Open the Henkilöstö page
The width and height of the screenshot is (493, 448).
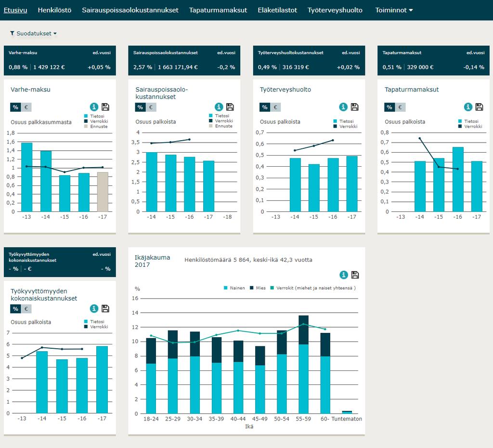55,10
